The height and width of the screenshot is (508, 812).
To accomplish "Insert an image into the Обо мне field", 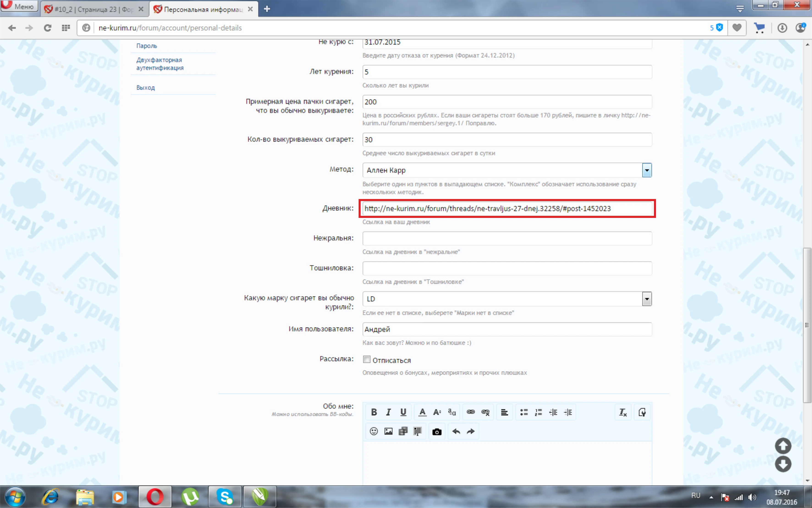I will [x=388, y=431].
